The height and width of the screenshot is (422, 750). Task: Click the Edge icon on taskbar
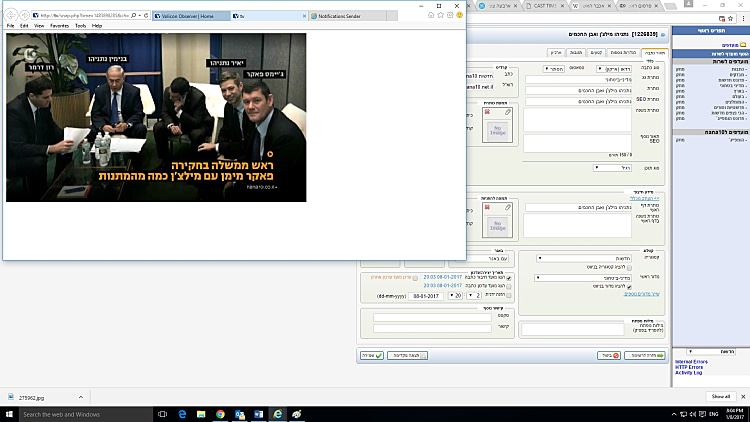tap(182, 414)
